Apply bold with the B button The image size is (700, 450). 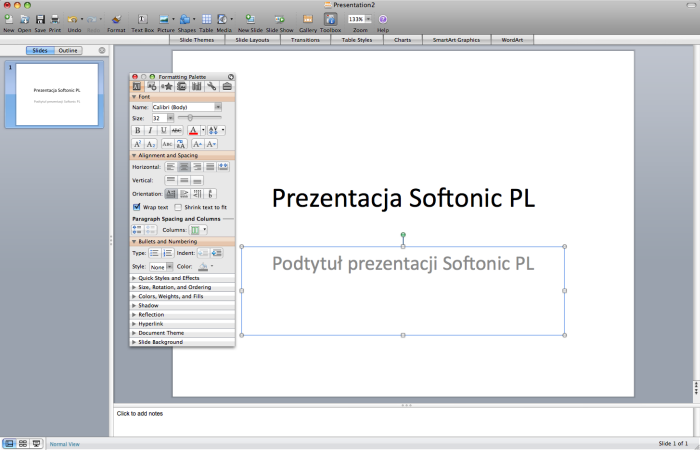pyautogui.click(x=138, y=130)
